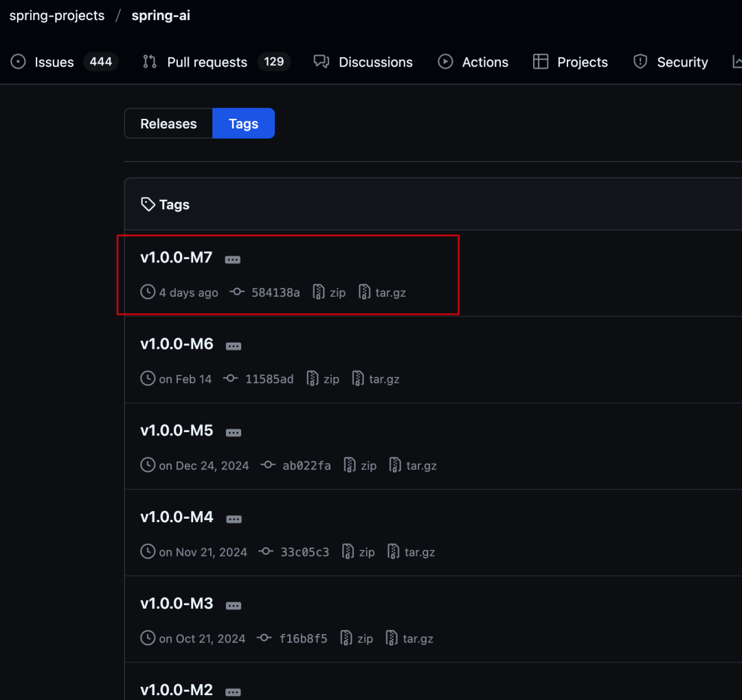The height and width of the screenshot is (700, 742).
Task: Download zip for v1.0.0-M7
Action: [337, 293]
